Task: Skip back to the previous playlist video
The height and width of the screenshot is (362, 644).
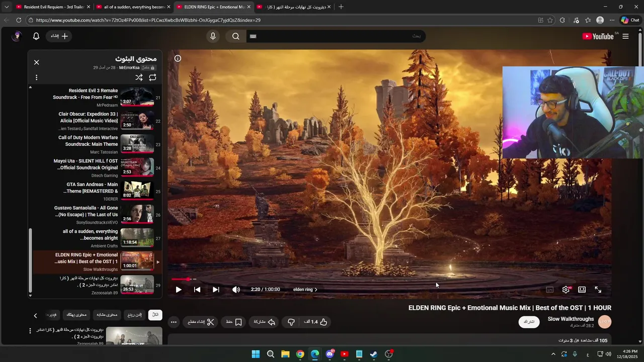Action: (x=197, y=290)
